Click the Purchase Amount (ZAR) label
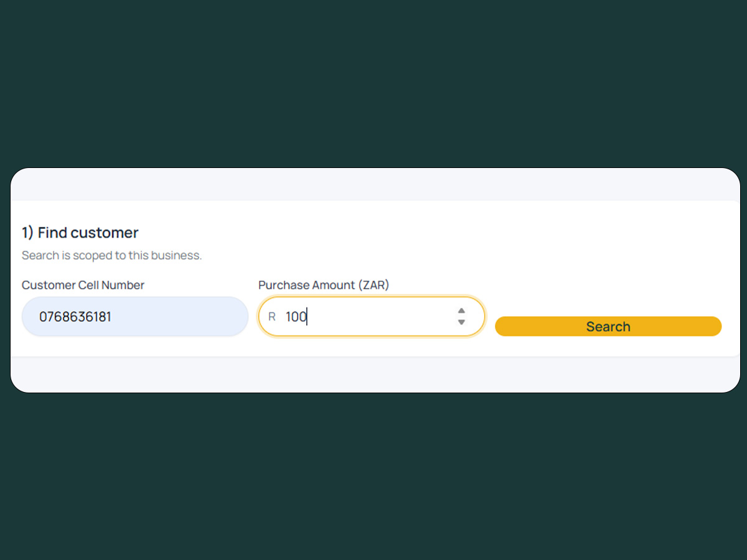 (x=324, y=284)
